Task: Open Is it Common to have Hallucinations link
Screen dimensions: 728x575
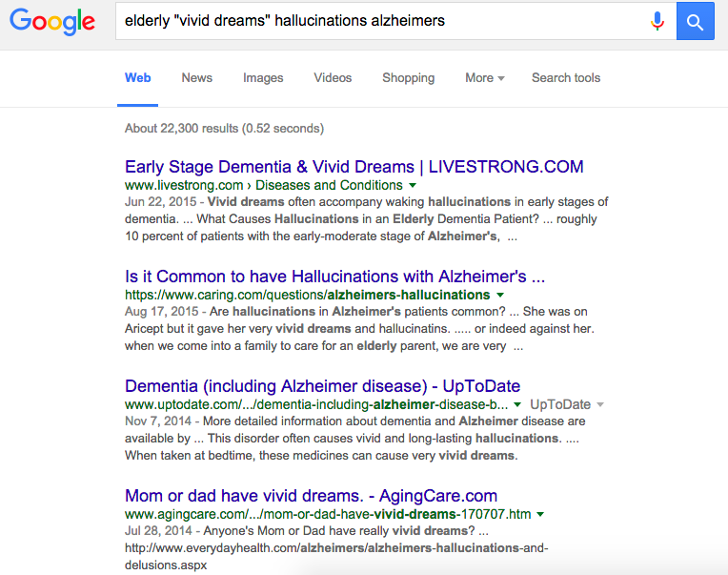Action: point(334,277)
